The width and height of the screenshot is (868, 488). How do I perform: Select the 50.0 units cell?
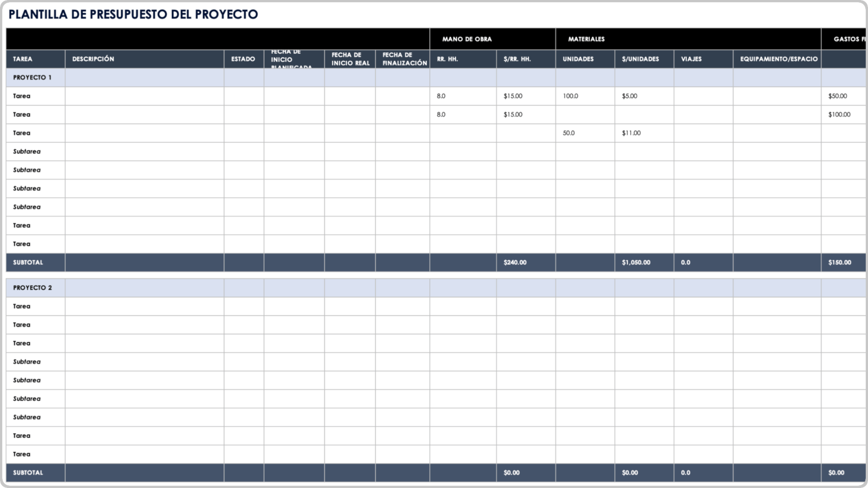[x=585, y=133]
